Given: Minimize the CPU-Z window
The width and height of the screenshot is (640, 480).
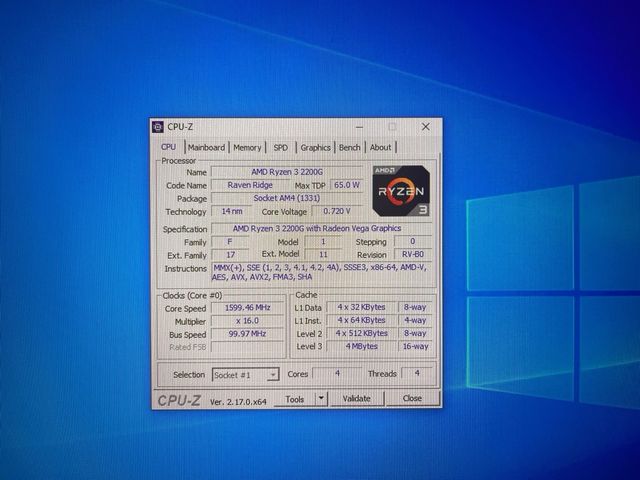Looking at the screenshot, I should pyautogui.click(x=360, y=127).
